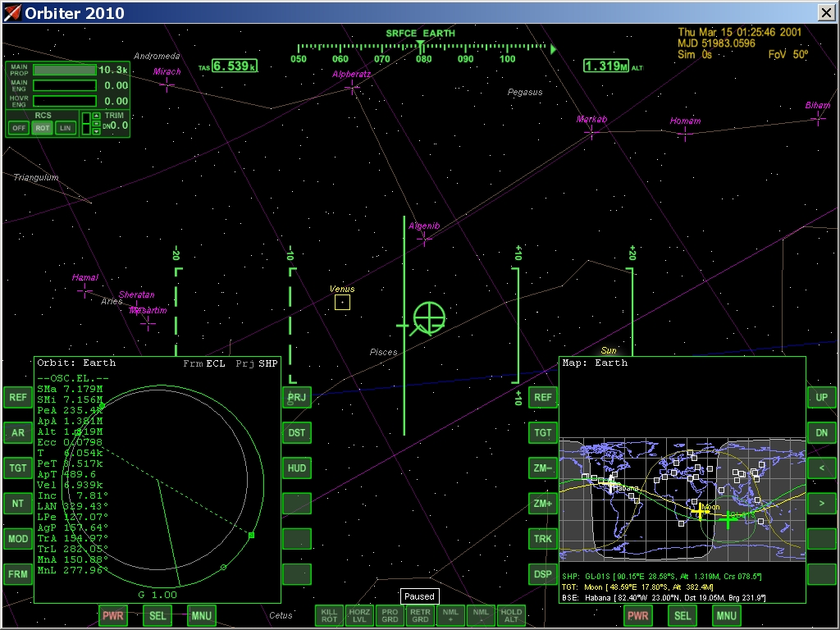This screenshot has width=840, height=630.
Task: Toggle map tracking with the TRK button
Action: click(x=543, y=538)
